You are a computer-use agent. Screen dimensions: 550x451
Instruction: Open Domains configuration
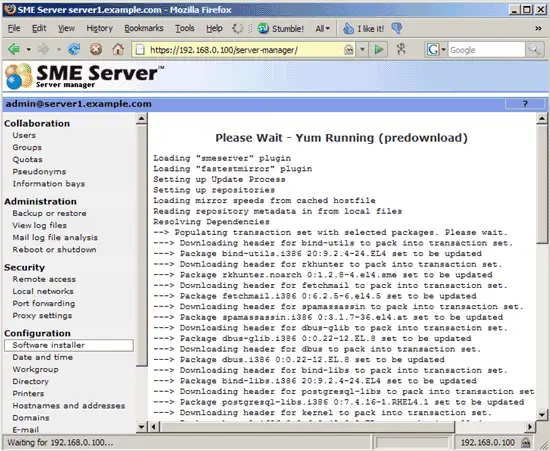click(31, 418)
